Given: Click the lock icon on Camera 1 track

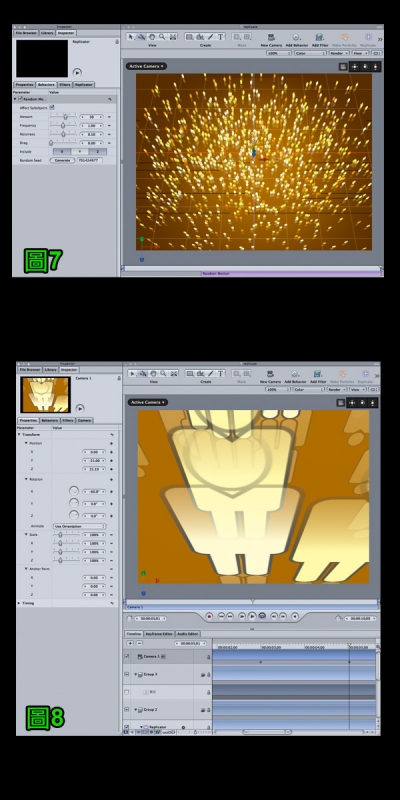Looking at the screenshot, I should (x=208, y=657).
